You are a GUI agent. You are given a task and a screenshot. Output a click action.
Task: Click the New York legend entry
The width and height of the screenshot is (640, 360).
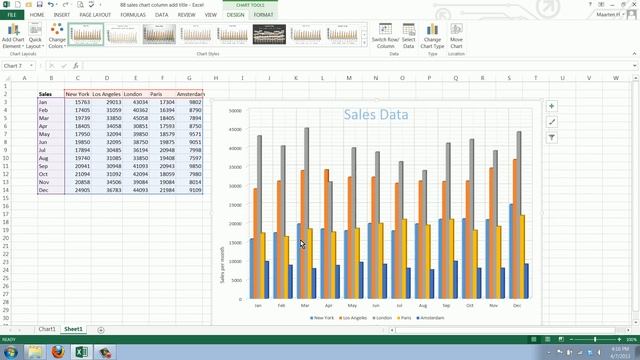(x=322, y=318)
